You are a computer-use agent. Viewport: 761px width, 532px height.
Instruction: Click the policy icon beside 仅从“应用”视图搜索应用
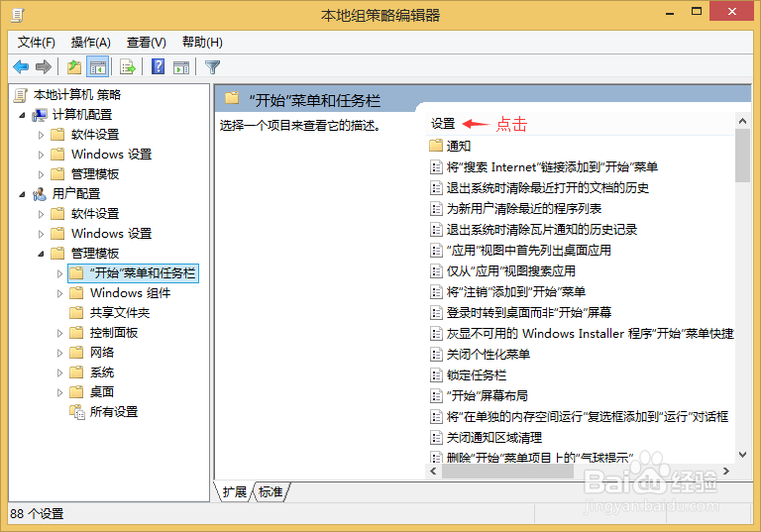coord(436,270)
